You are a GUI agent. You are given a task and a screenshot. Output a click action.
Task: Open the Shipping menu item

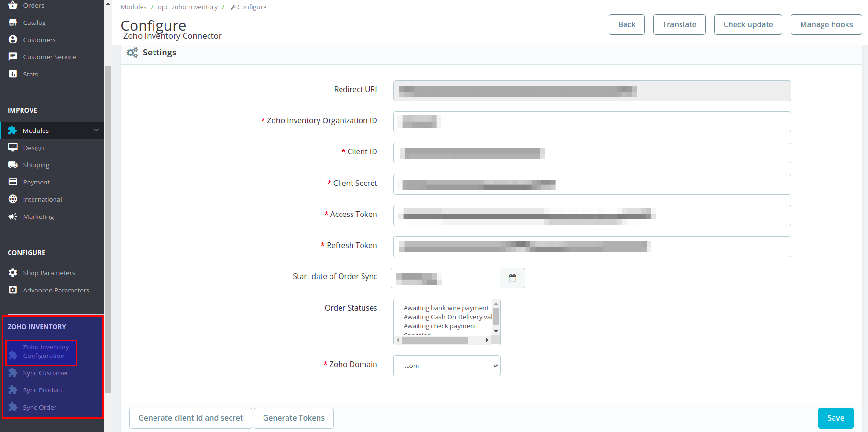tap(36, 165)
